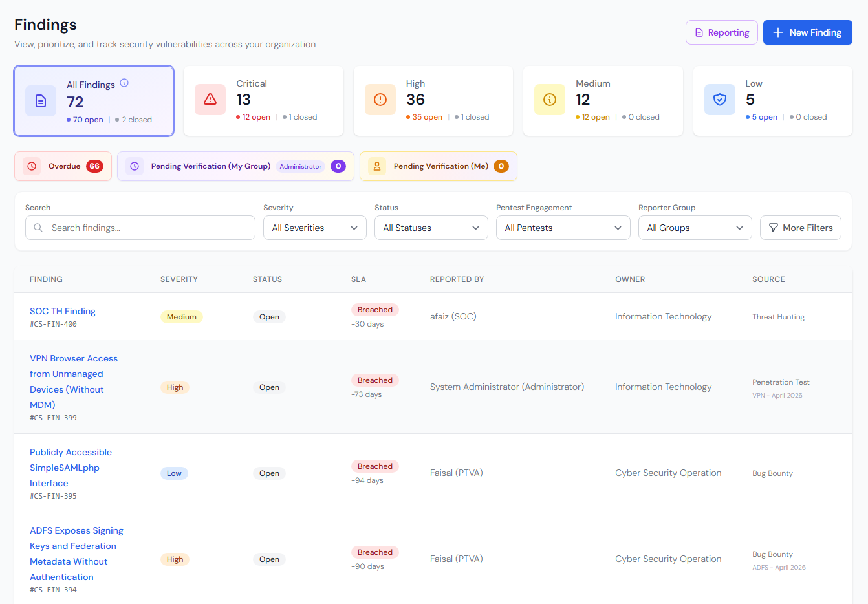
Task: Open the All Severities dropdown
Action: pyautogui.click(x=315, y=228)
